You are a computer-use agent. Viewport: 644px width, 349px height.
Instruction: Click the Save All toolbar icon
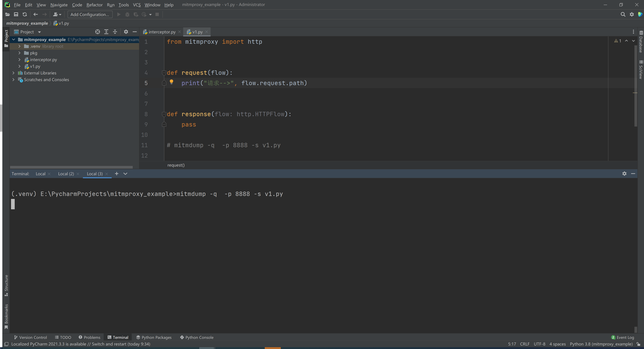coord(16,15)
